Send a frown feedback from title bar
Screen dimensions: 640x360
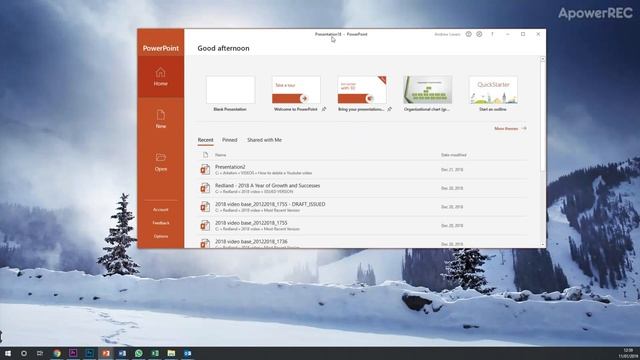[479, 34]
